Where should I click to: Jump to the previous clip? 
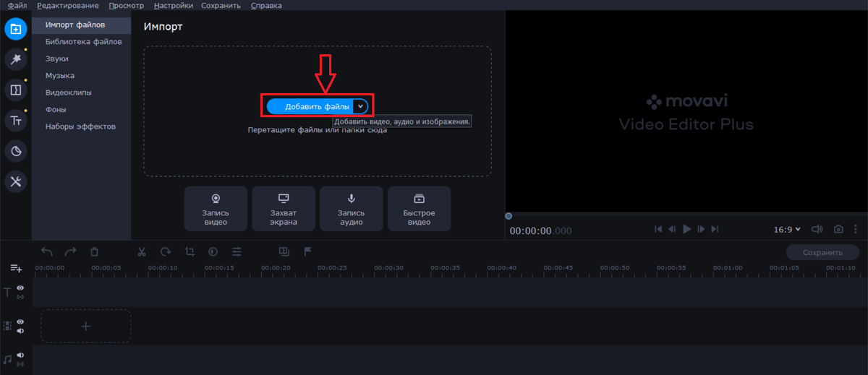click(x=658, y=229)
